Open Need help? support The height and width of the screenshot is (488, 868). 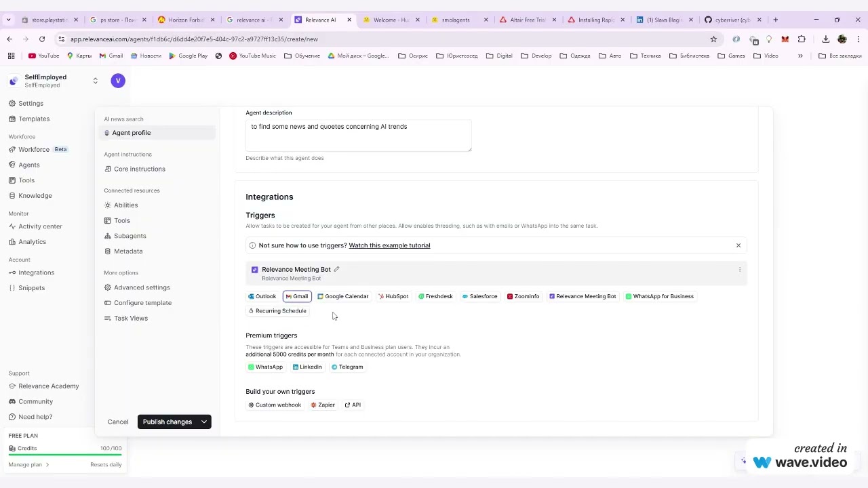[31, 417]
